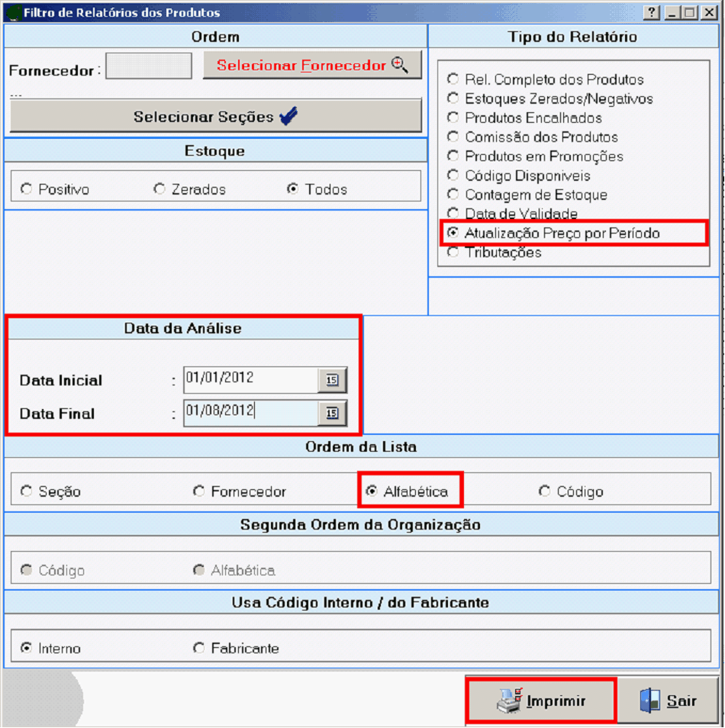Open calendar picker for Data Final
The width and height of the screenshot is (725, 728).
pos(332,413)
